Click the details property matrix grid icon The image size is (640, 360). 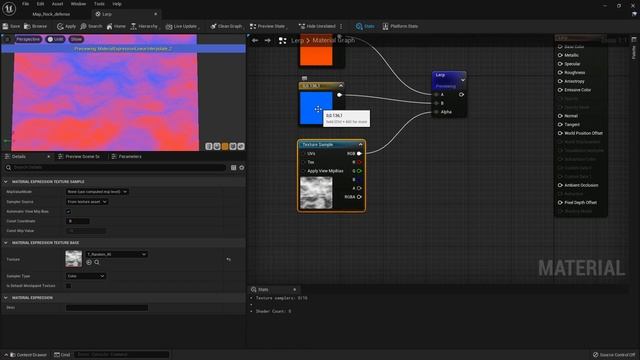click(233, 167)
